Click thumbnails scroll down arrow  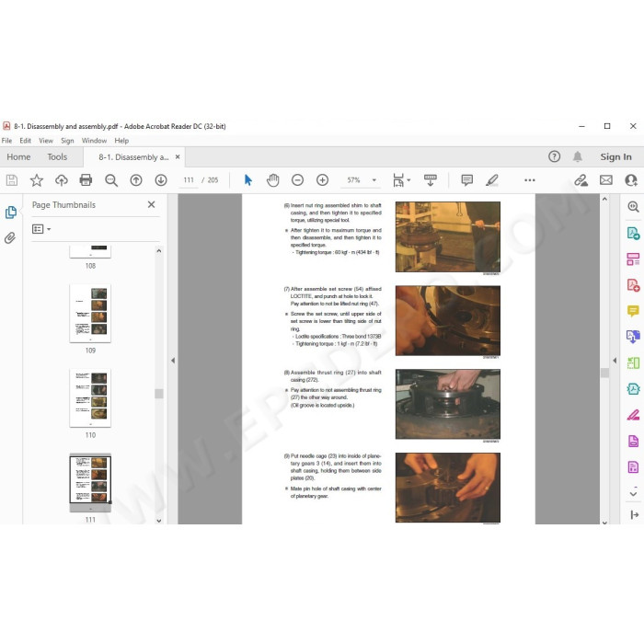click(159, 521)
